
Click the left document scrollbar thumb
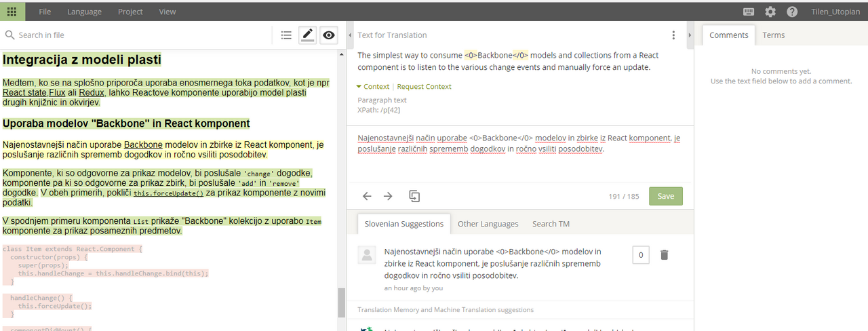coord(341,303)
